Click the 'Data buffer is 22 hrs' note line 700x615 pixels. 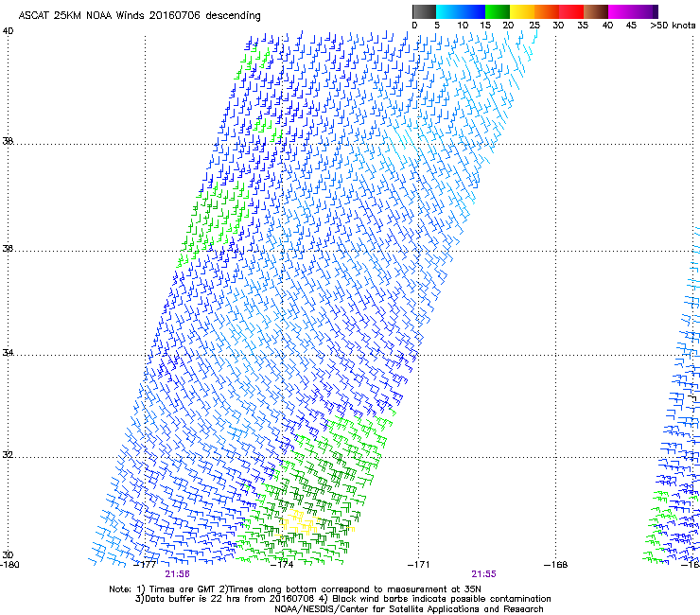click(x=342, y=599)
